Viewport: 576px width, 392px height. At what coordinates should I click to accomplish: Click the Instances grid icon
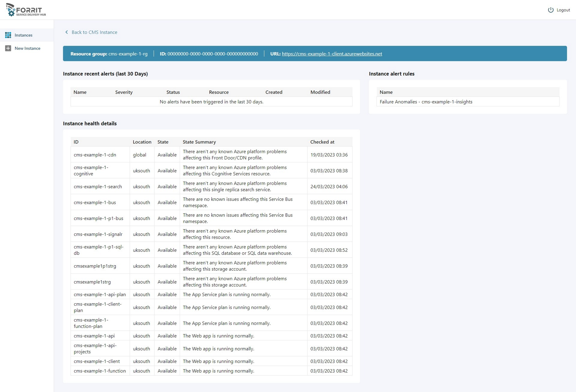[x=8, y=35]
